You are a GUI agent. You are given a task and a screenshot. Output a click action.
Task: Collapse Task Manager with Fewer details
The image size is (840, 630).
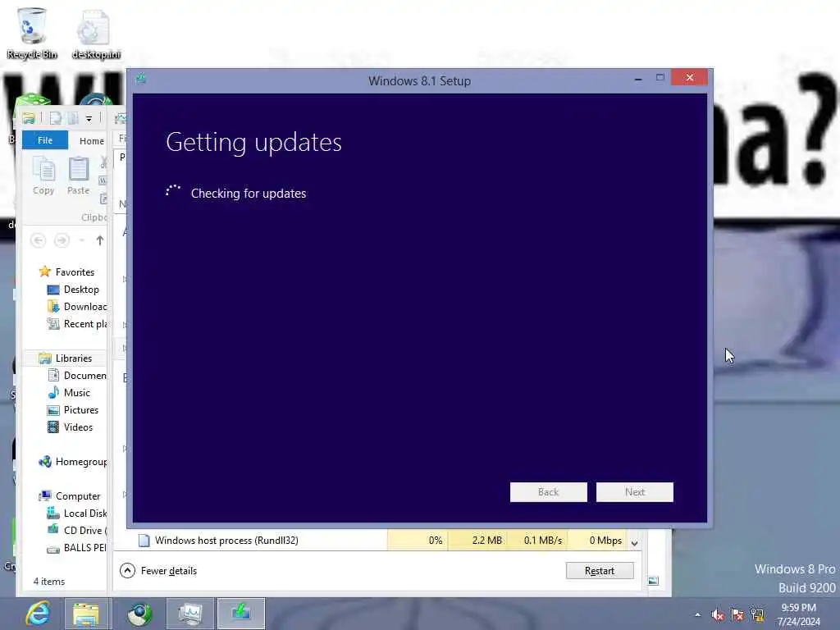click(158, 571)
